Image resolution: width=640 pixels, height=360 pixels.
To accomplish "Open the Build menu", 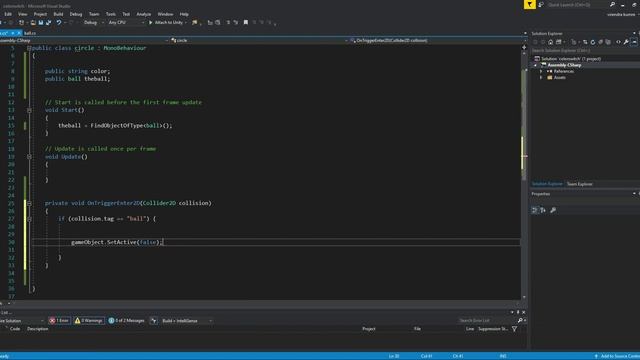I will click(x=58, y=14).
